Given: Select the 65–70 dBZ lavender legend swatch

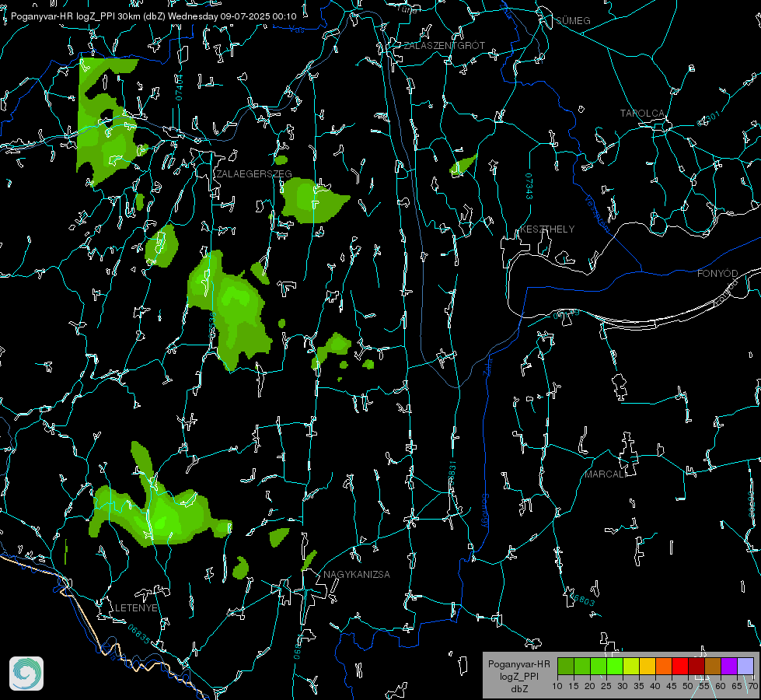Looking at the screenshot, I should pyautogui.click(x=745, y=666).
